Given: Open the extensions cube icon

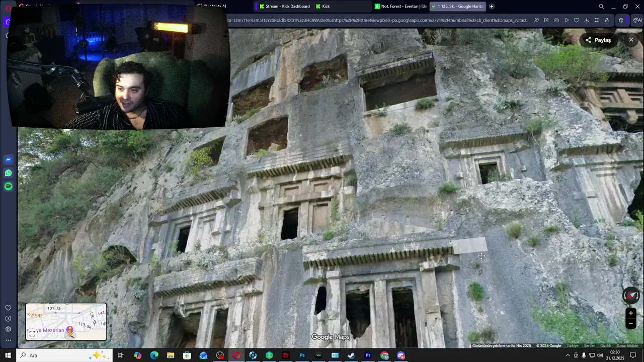Looking at the screenshot, I should click(x=621, y=20).
